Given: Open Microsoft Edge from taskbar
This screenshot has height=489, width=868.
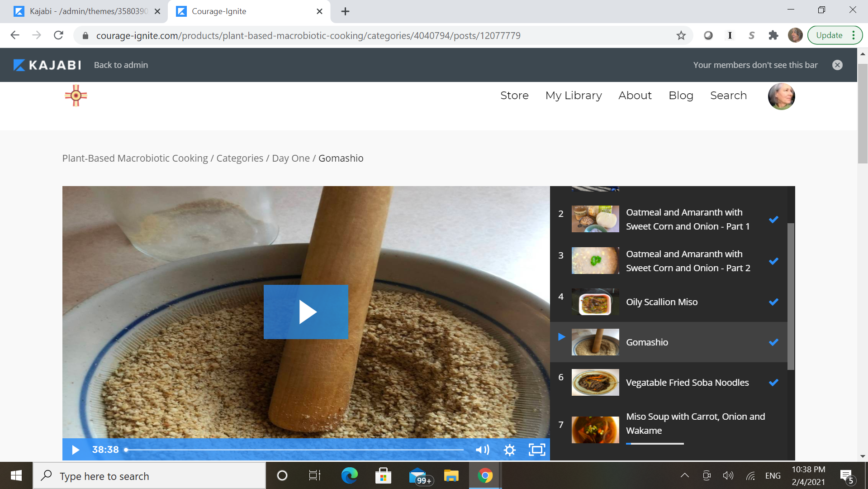Looking at the screenshot, I should coord(349,475).
